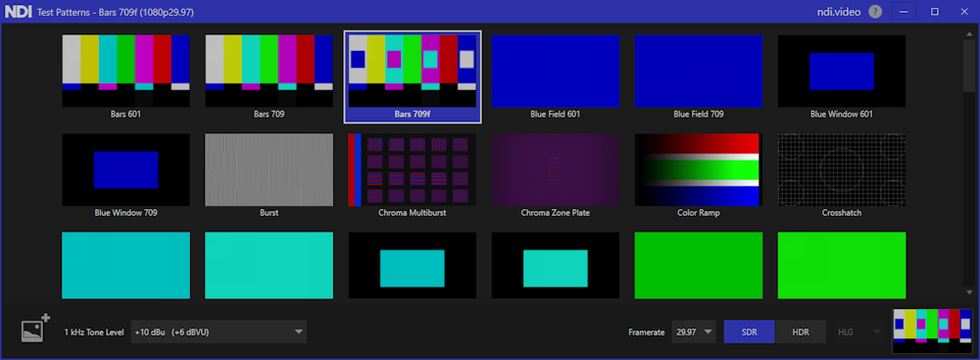Select the Bars 709f test pattern
980x360 pixels.
tap(413, 77)
